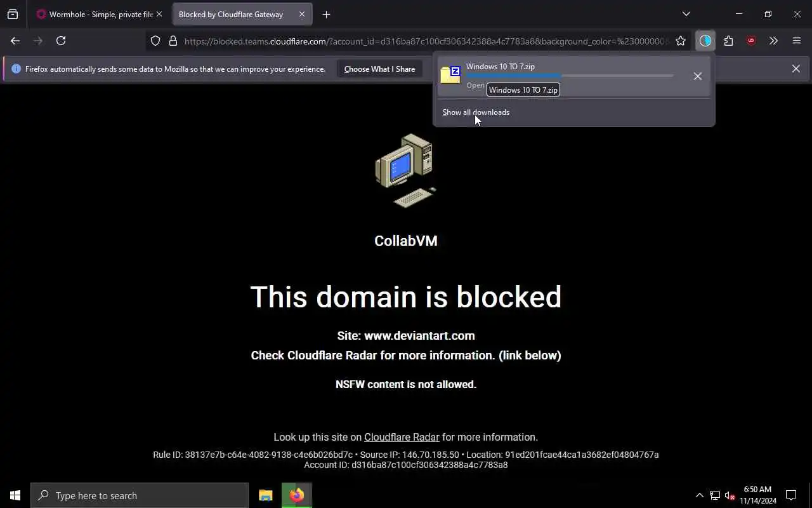Show hidden system tray icons
Image resolution: width=812 pixels, height=508 pixels.
tap(700, 495)
